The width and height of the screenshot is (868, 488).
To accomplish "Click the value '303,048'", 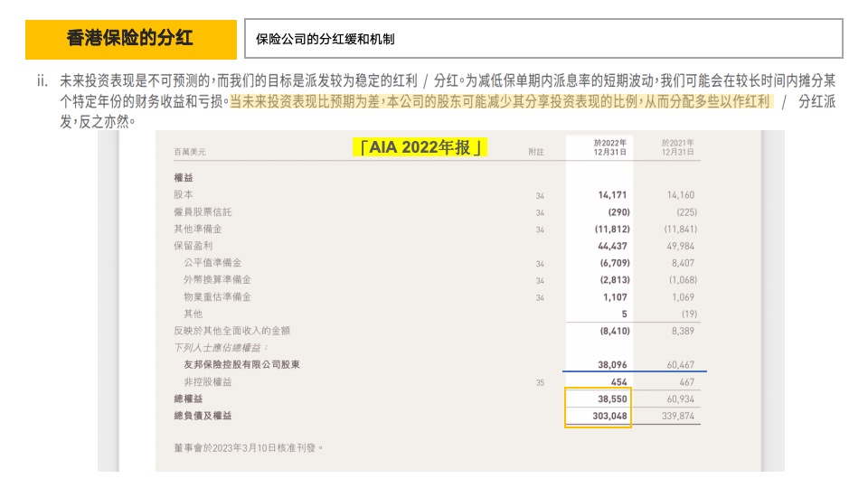I will click(609, 416).
